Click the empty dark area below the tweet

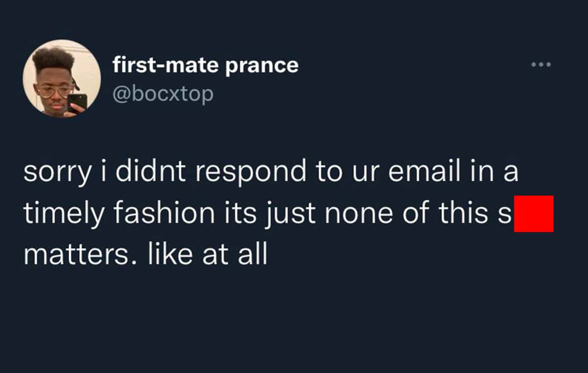294,321
